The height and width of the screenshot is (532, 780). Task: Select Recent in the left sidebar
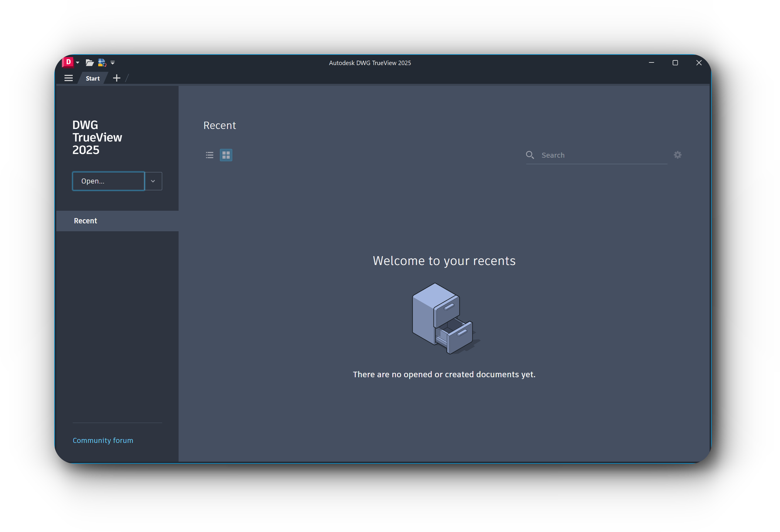coord(118,221)
